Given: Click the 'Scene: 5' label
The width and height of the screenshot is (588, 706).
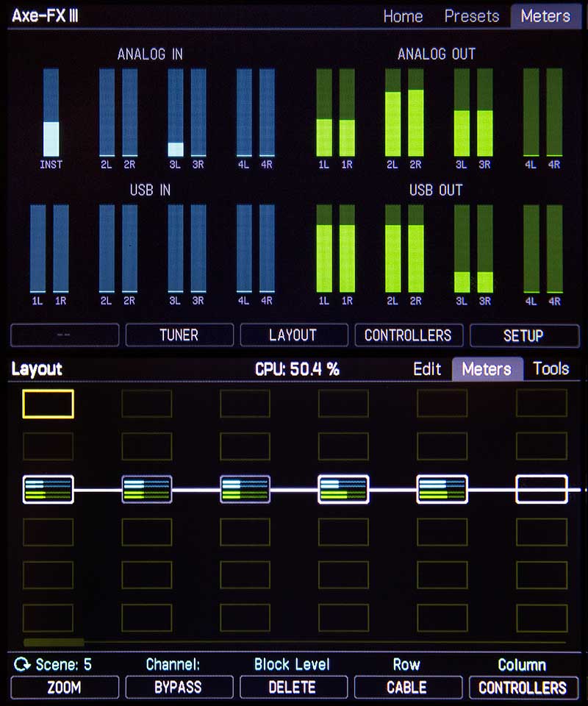Looking at the screenshot, I should 63,664.
